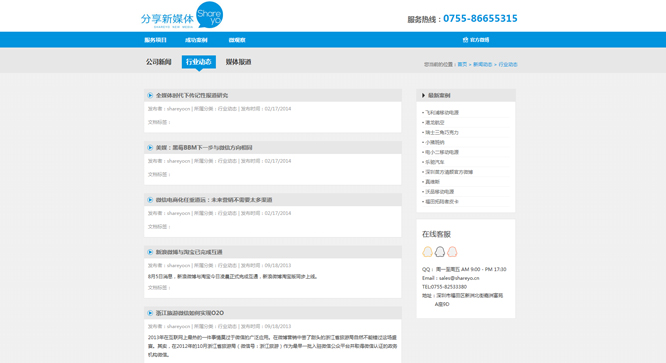Go to 首页 in the breadcrumb

click(462, 65)
